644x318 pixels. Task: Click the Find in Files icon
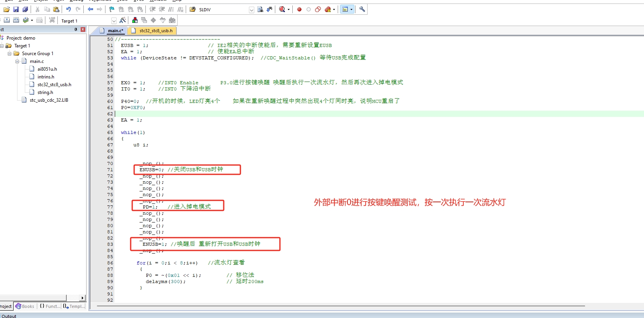260,9
